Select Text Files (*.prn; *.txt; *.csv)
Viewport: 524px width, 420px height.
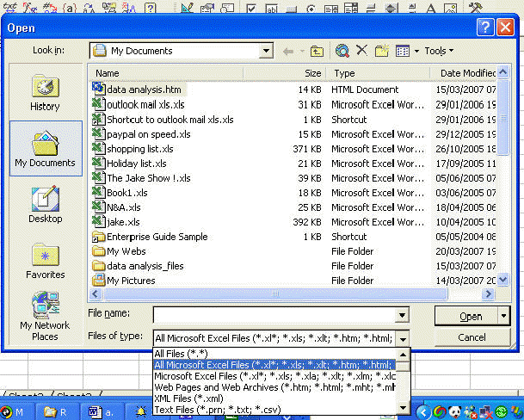274,410
